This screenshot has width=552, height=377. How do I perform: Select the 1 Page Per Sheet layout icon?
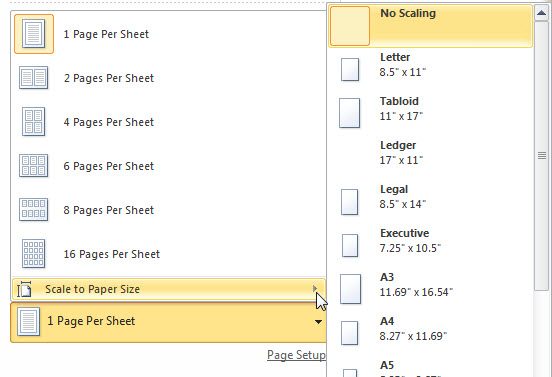tap(34, 34)
